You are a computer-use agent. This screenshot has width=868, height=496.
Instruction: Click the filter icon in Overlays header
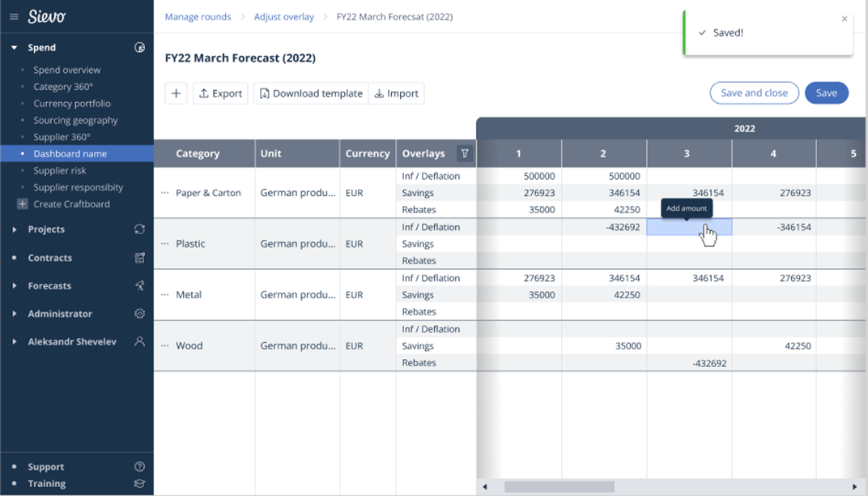click(464, 153)
